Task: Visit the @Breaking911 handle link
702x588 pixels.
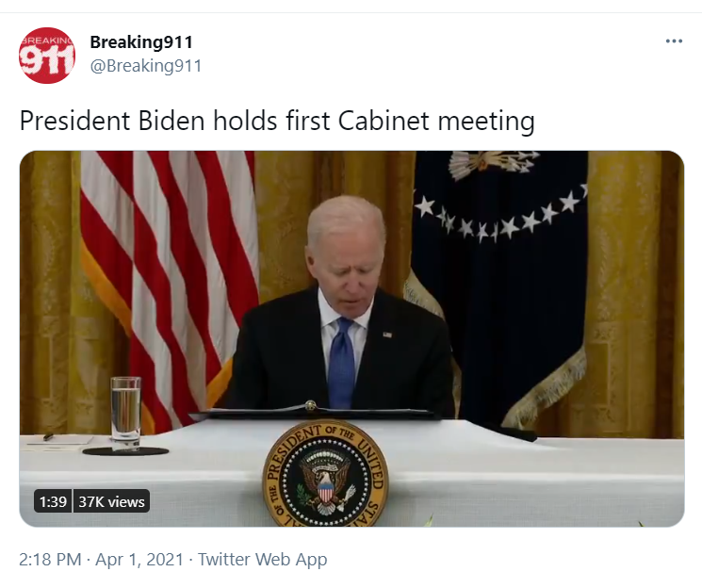Action: tap(146, 66)
